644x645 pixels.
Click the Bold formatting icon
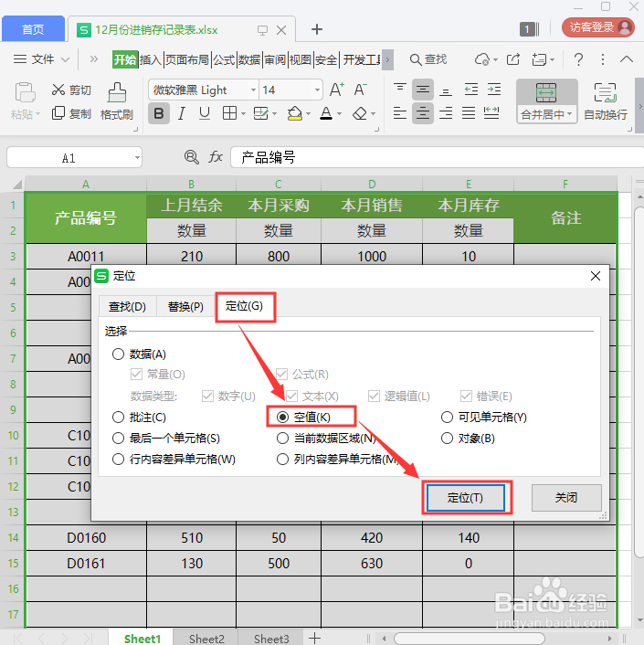click(x=159, y=113)
